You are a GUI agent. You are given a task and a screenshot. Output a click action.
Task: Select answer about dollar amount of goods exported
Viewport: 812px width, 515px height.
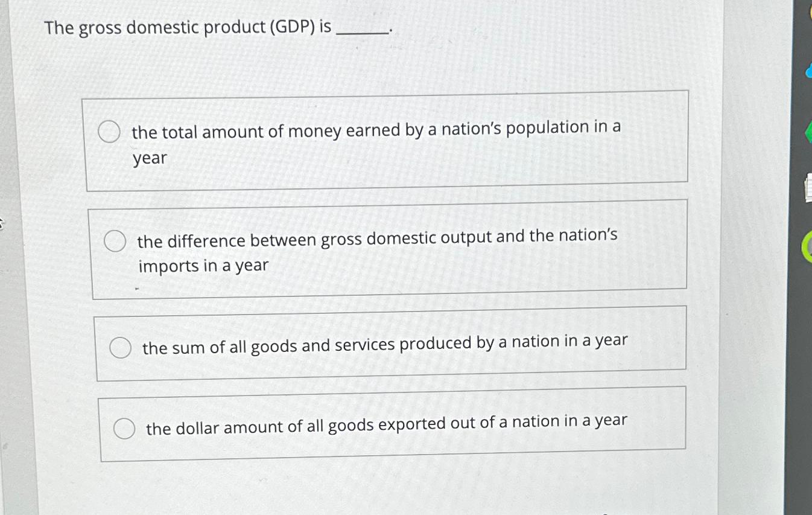125,428
